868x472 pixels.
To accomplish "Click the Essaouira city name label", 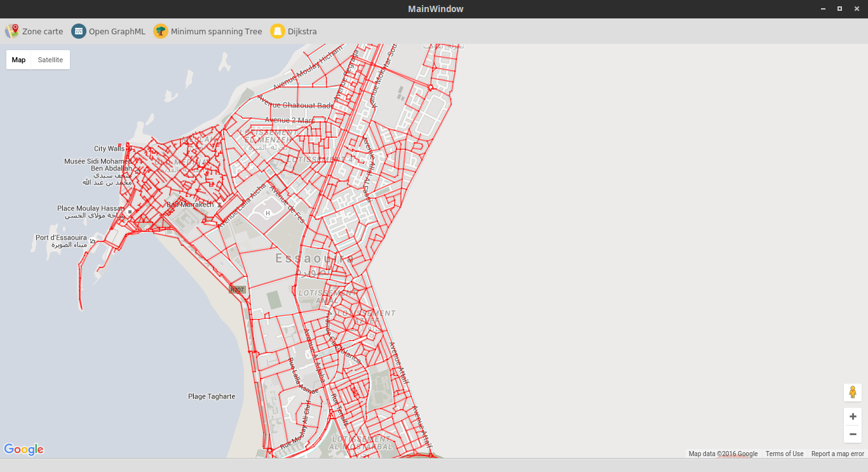I will (316, 259).
